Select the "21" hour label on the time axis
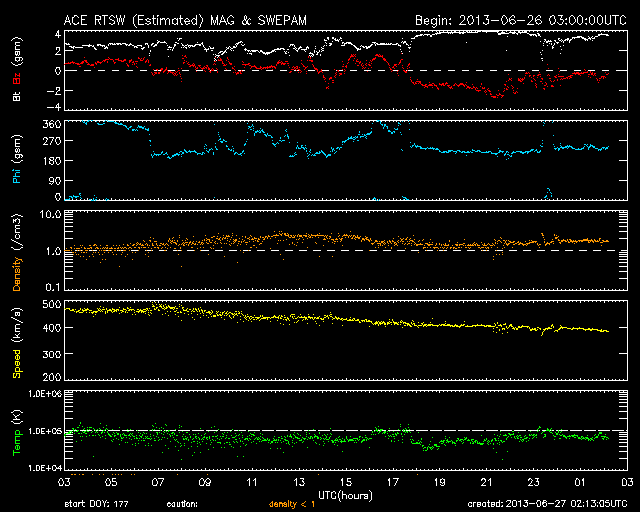 pos(487,482)
